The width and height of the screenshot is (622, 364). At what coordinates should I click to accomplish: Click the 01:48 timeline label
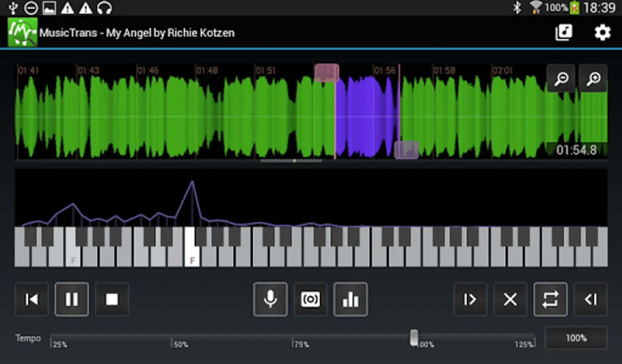pyautogui.click(x=207, y=71)
